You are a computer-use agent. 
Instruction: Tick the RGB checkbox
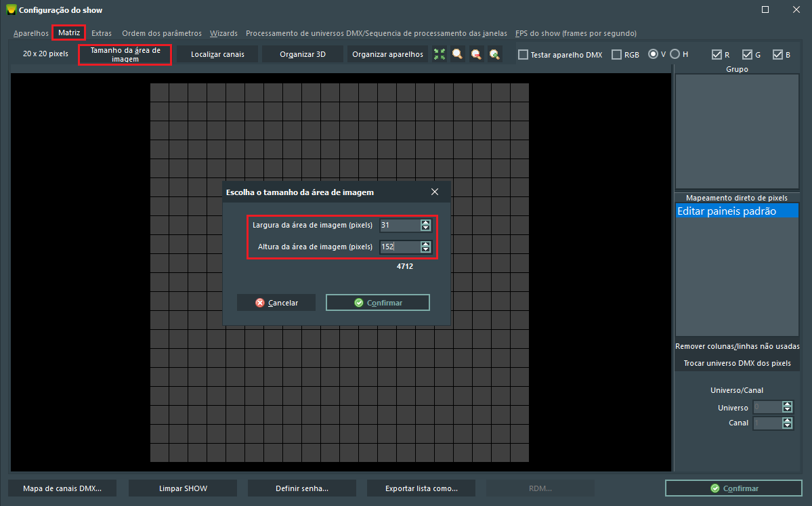click(616, 54)
